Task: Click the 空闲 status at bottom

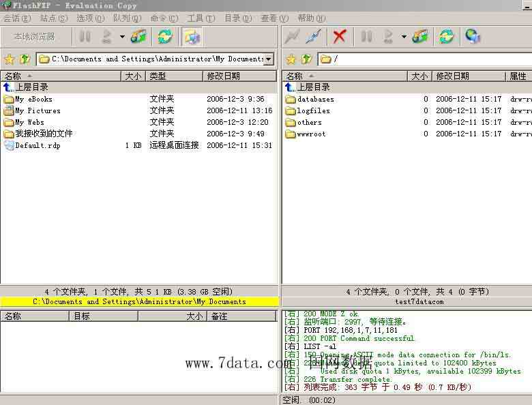Action: (x=309, y=400)
